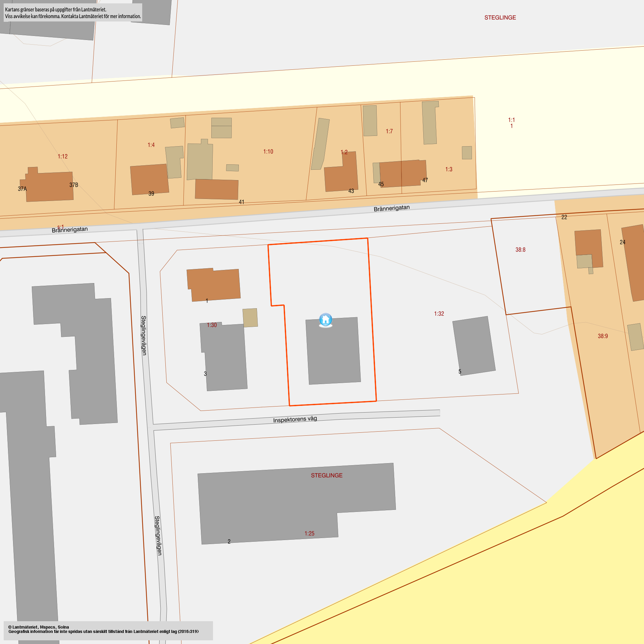
Task: Click the blue house marker icon
Action: [x=325, y=320]
